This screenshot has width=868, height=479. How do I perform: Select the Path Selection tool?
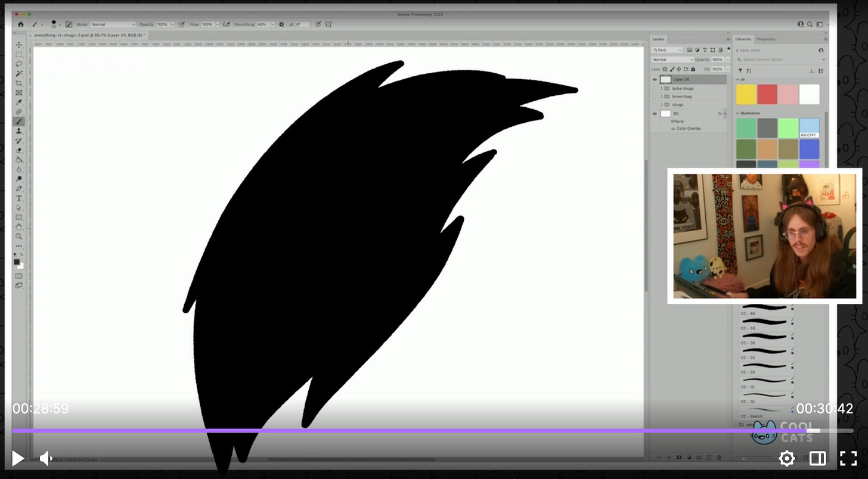(19, 207)
